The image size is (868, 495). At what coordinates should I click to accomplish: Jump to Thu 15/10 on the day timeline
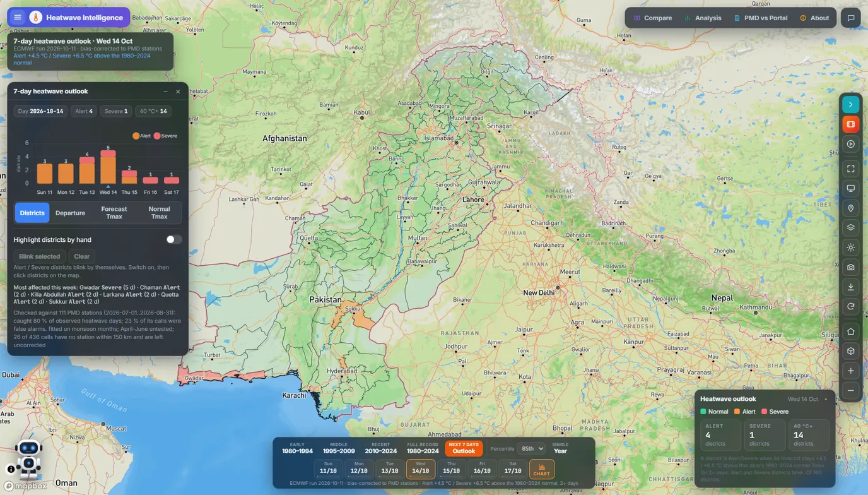(x=451, y=468)
